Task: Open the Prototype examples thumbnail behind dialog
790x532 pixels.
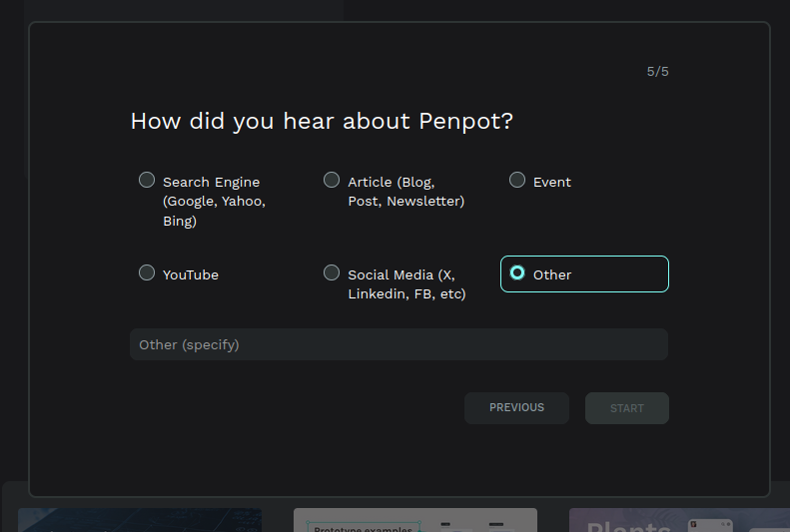Action: (415, 520)
